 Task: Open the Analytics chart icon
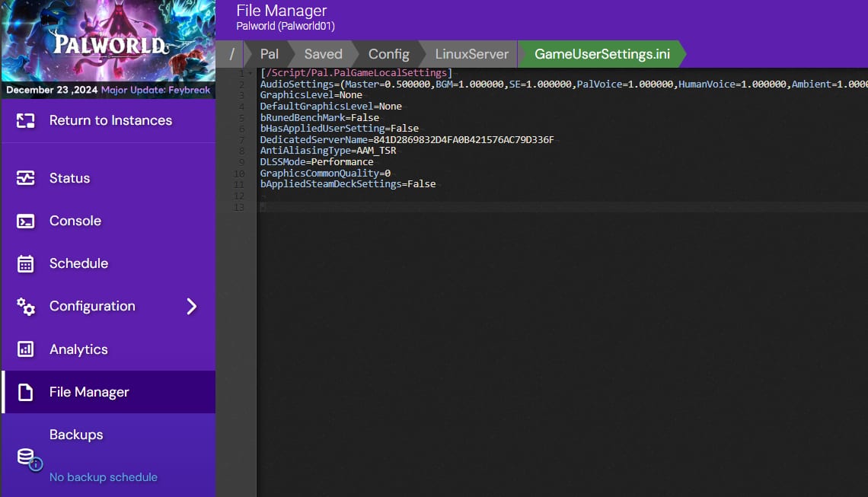(x=26, y=349)
